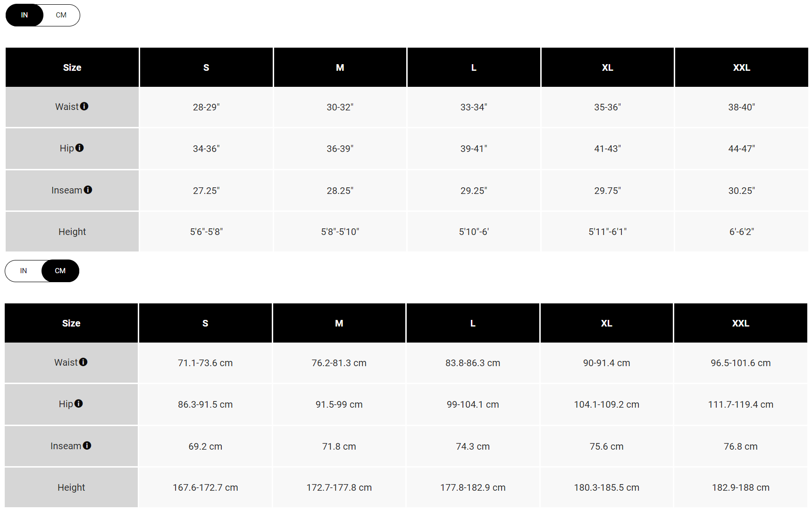Screen dimensions: 812x511
Task: Click the S column header in centimeters table
Action: pos(205,323)
